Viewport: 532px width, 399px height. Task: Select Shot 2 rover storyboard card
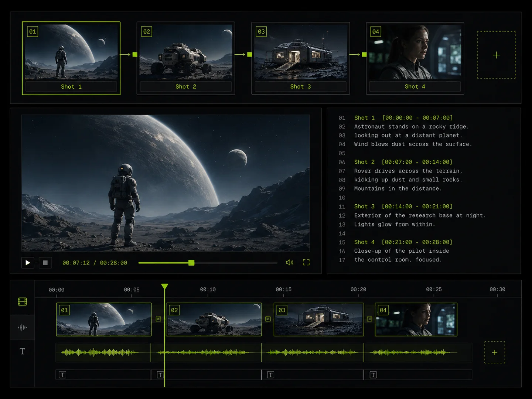186,58
